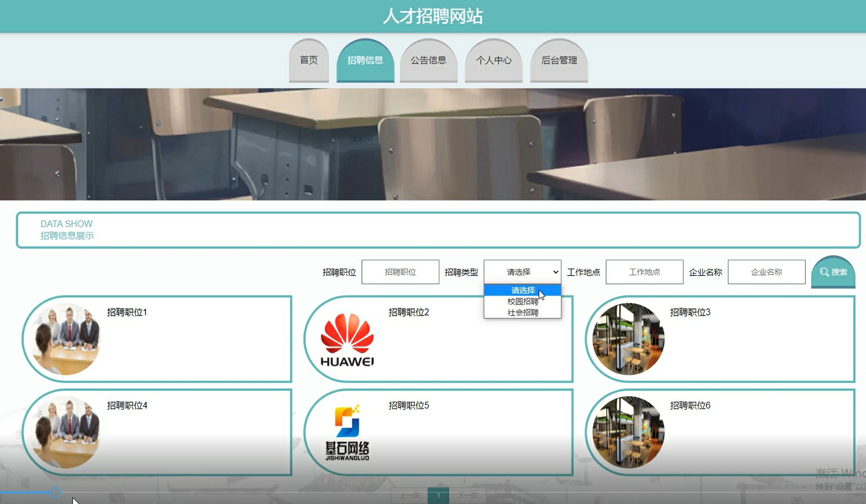The image size is (866, 504).
Task: Click the 招聘职位2 title link
Action: point(408,312)
